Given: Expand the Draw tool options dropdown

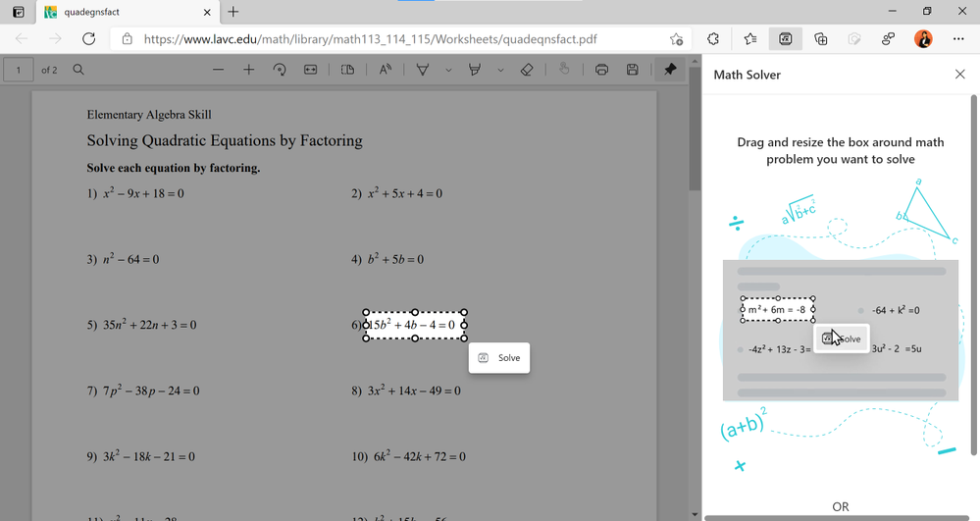Looking at the screenshot, I should coord(448,70).
